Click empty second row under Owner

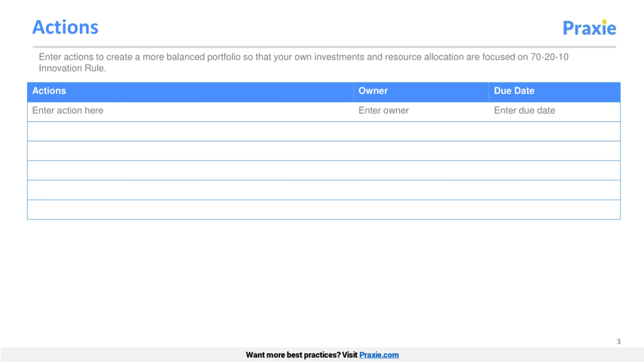point(421,131)
